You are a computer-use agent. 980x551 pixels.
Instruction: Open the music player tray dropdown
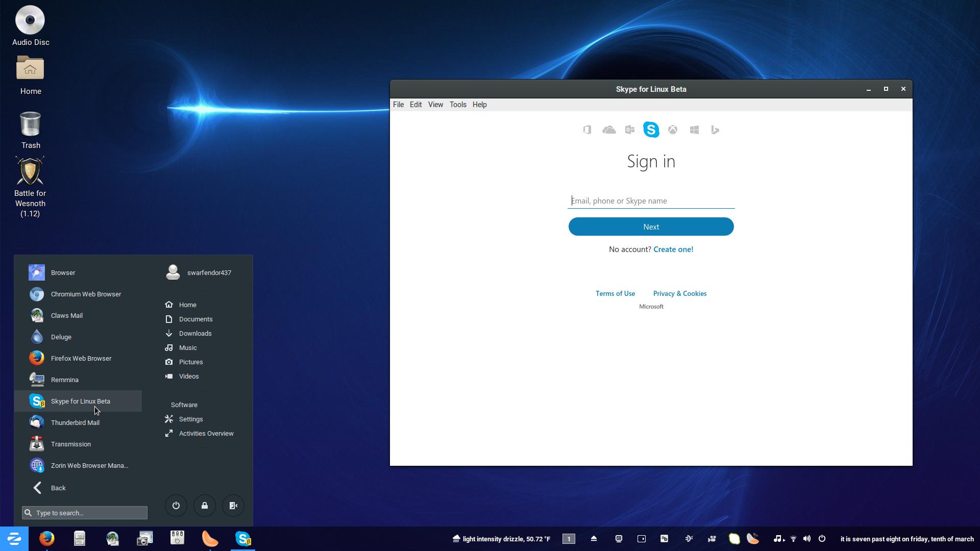(778, 539)
